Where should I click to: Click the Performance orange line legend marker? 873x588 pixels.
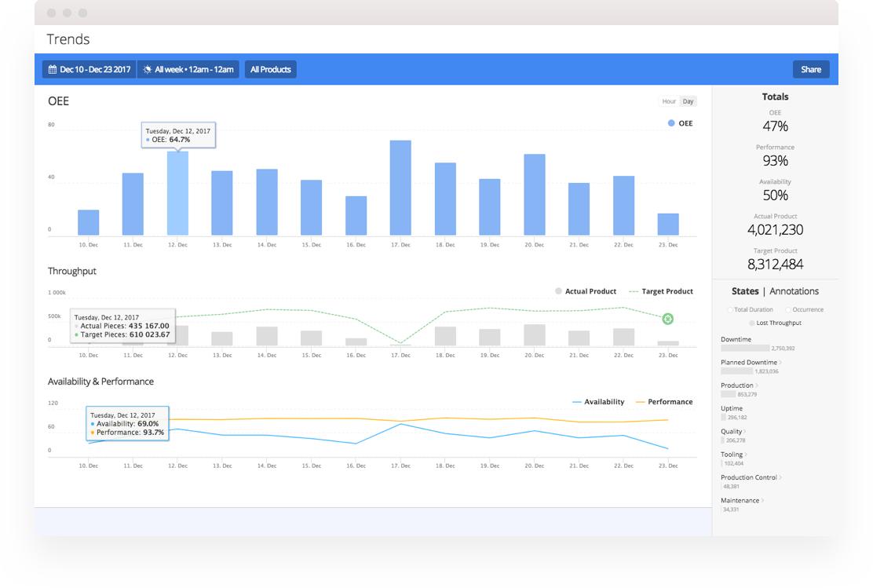coord(640,402)
